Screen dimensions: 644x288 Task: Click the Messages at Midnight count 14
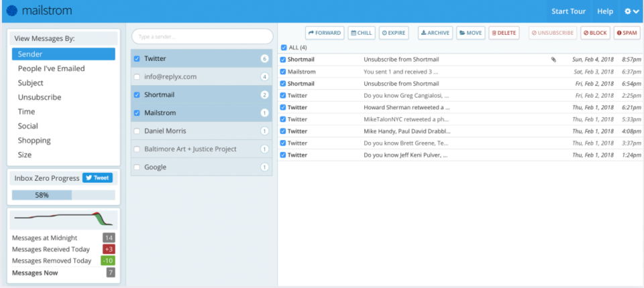pyautogui.click(x=109, y=238)
